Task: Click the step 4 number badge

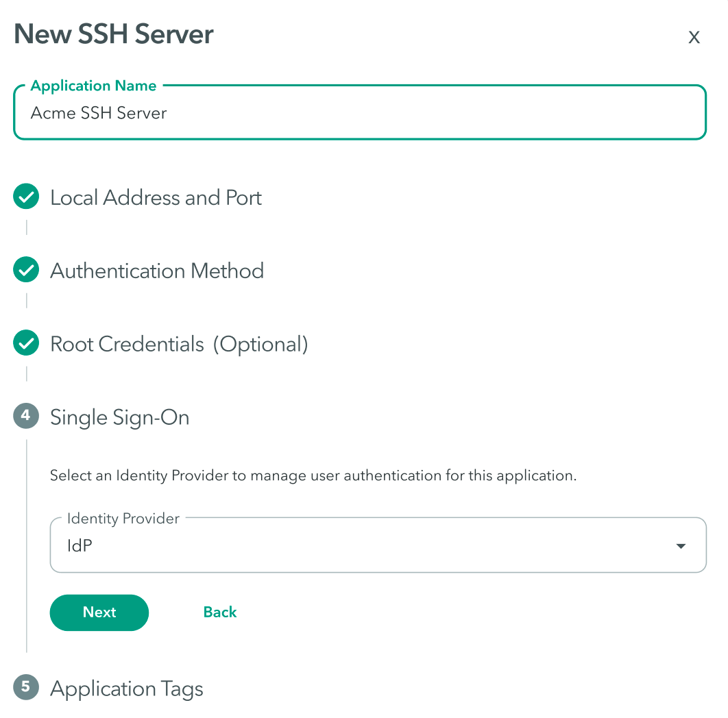Action: tap(26, 416)
